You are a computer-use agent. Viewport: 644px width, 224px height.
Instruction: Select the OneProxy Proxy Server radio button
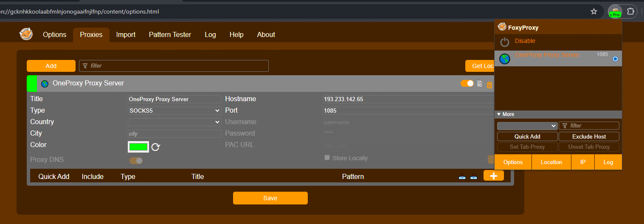(615, 59)
